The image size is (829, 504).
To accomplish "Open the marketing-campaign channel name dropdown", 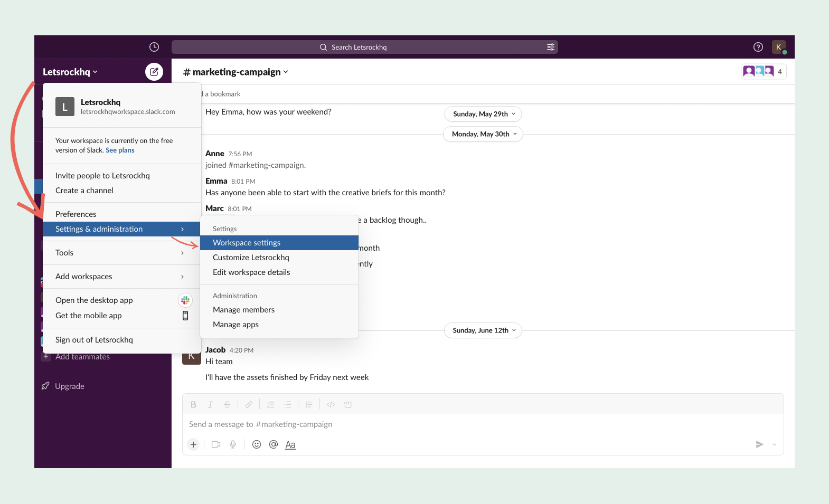I will click(x=236, y=72).
